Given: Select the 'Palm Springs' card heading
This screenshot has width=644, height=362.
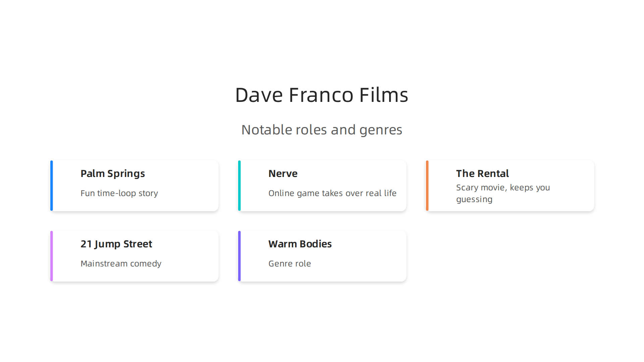Looking at the screenshot, I should pyautogui.click(x=113, y=174).
